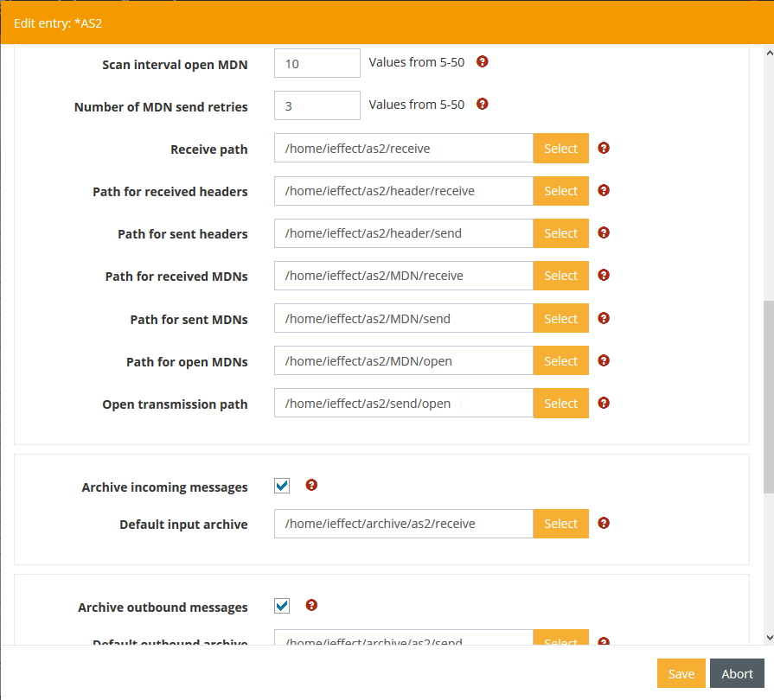Click Select for Default input archive
Screen dimensions: 774x700
click(560, 524)
